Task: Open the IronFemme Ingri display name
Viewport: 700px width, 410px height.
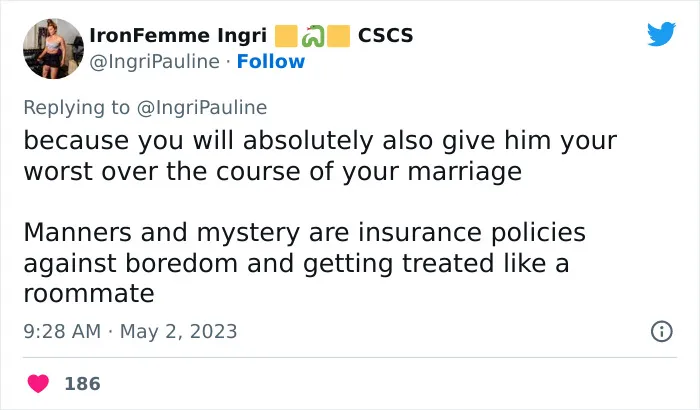Action: (178, 36)
